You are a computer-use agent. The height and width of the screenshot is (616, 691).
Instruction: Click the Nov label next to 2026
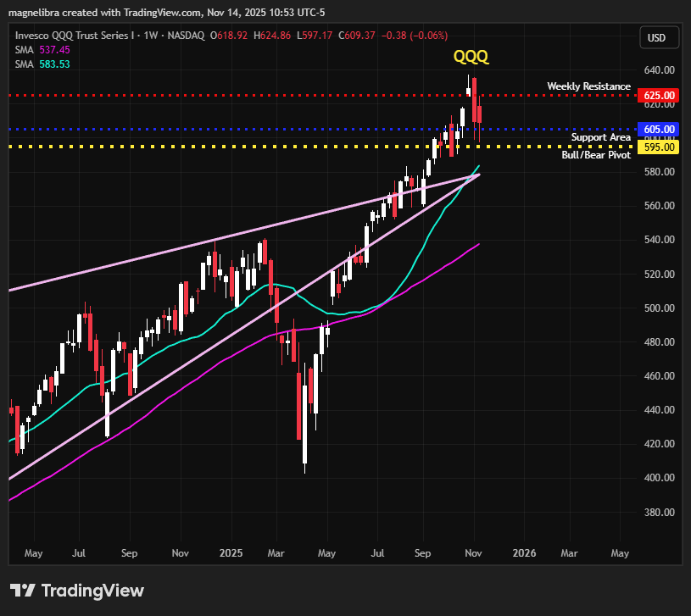[473, 553]
